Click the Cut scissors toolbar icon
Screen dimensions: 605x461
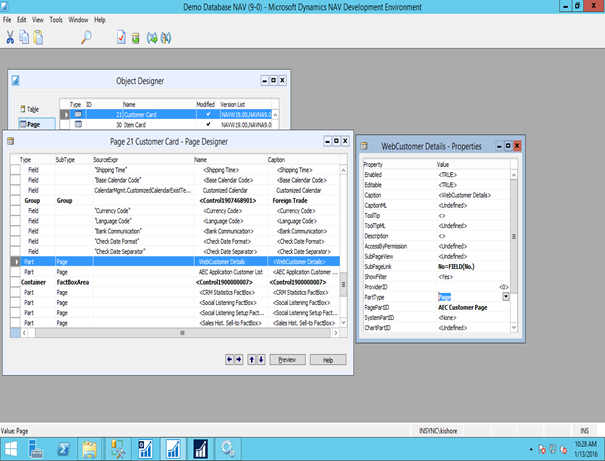point(10,37)
